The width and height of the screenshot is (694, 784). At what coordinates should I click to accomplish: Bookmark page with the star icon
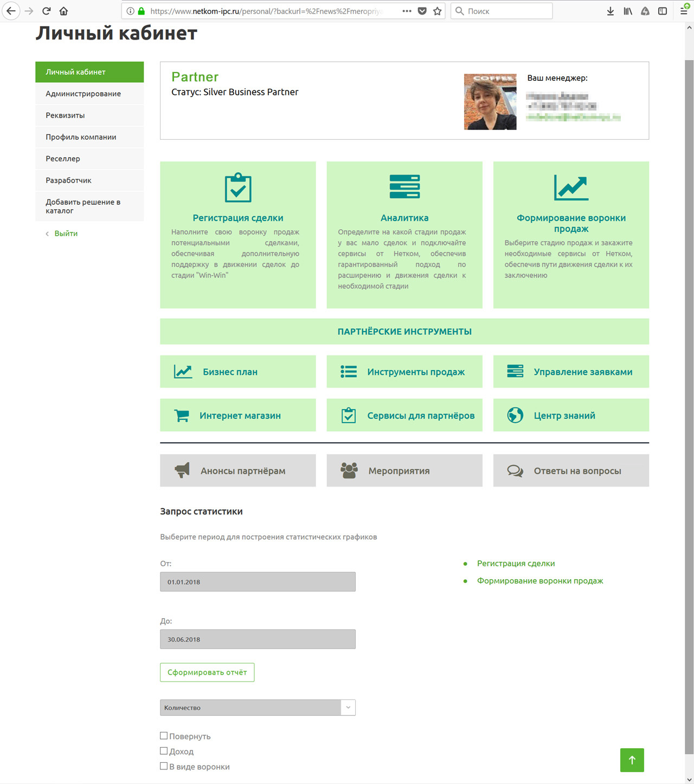click(438, 11)
